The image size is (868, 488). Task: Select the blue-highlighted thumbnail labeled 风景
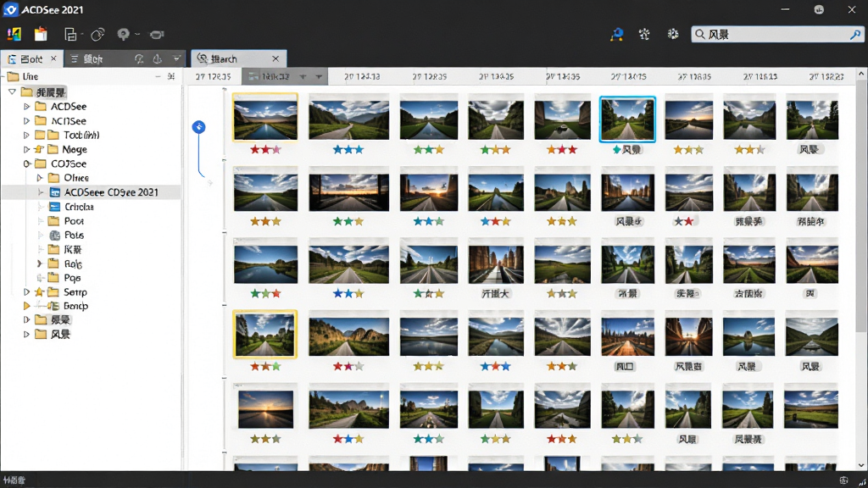coord(627,119)
